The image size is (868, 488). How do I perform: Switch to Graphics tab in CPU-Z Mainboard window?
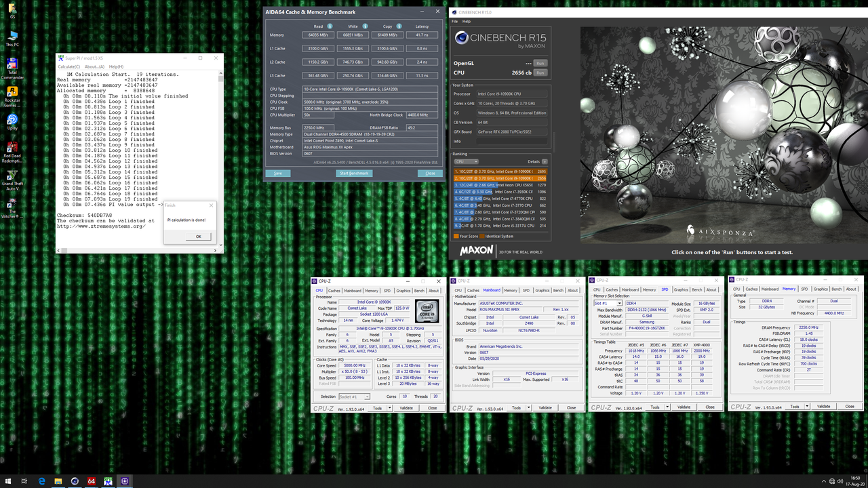(542, 291)
